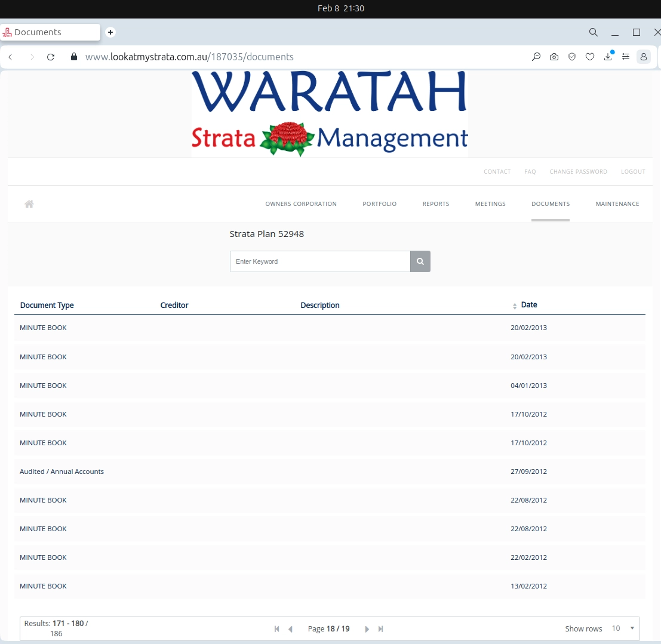Image resolution: width=661 pixels, height=644 pixels.
Task: Open the Meetings menu
Action: coord(490,204)
